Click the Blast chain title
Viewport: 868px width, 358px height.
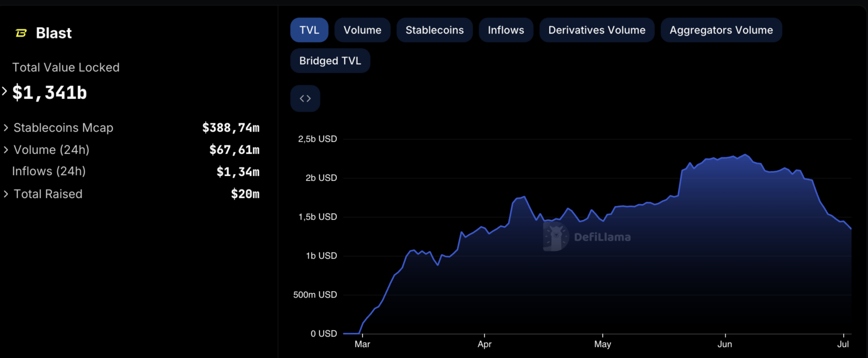[54, 33]
